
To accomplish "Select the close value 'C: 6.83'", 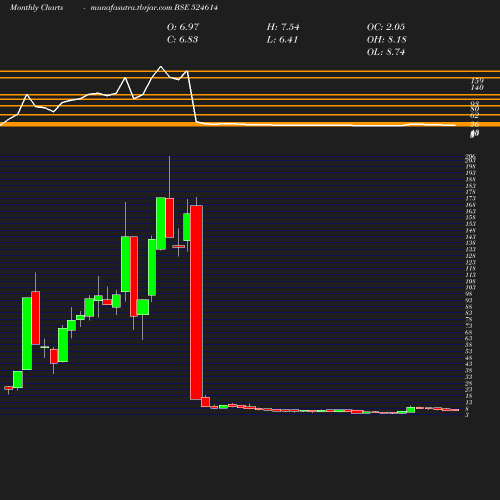I will point(182,39).
